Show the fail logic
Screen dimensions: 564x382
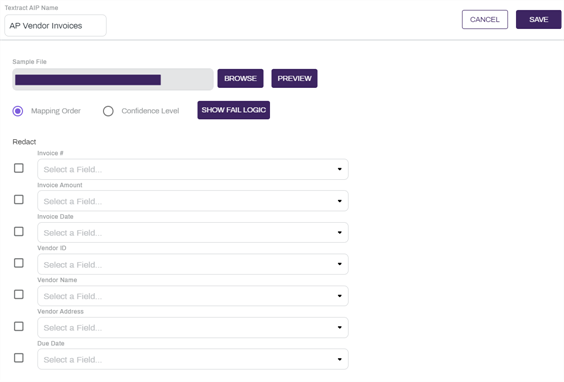(x=233, y=110)
